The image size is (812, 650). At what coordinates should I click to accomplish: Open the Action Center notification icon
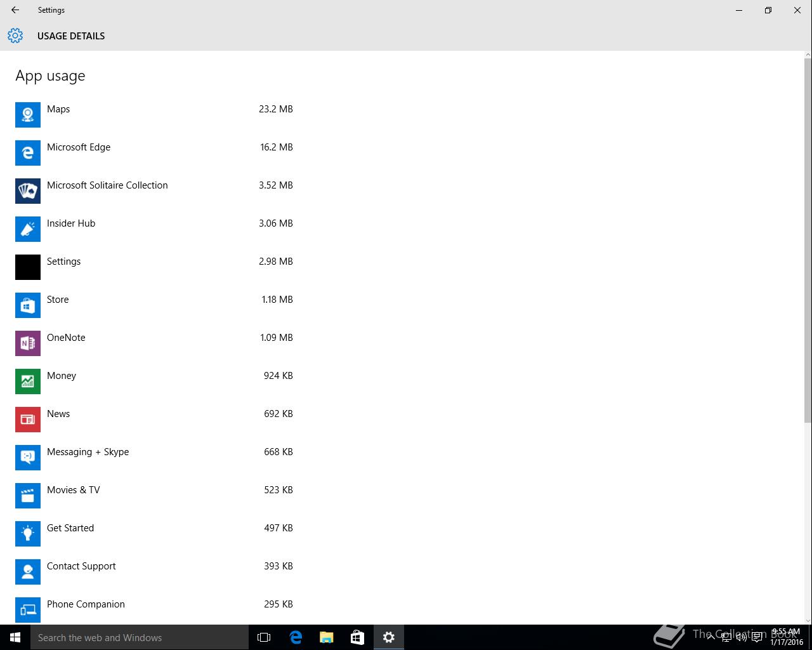757,637
